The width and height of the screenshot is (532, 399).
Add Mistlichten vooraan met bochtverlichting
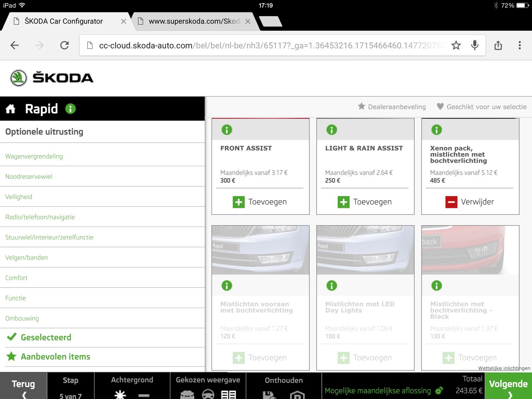point(260,358)
